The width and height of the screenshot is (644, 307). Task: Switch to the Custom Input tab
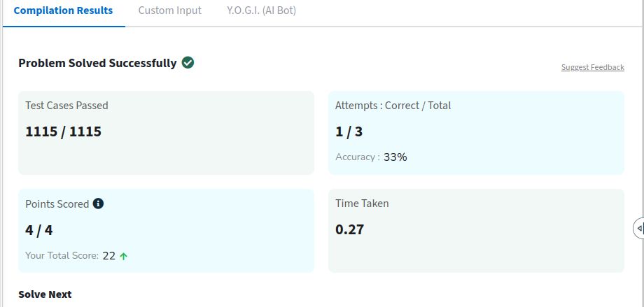pos(169,10)
